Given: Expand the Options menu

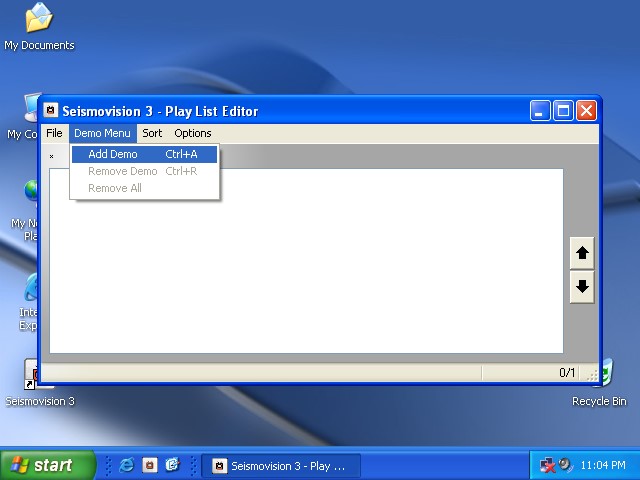Looking at the screenshot, I should pyautogui.click(x=193, y=133).
